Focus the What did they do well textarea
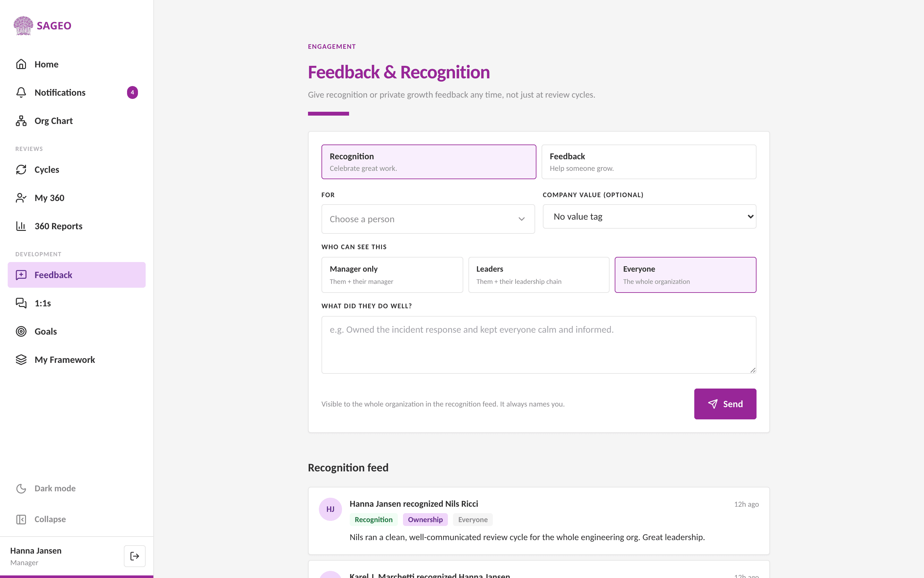This screenshot has height=578, width=924. click(539, 345)
